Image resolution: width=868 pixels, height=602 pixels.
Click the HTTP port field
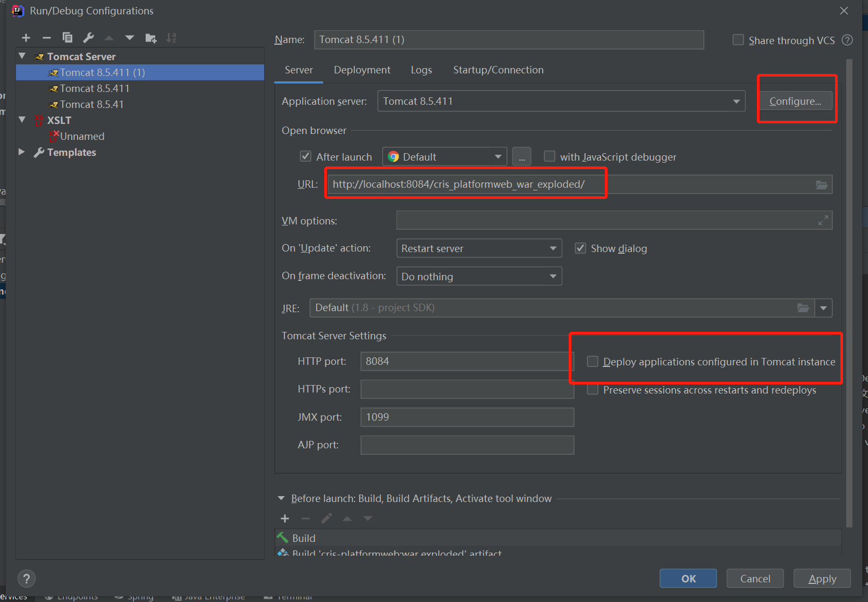click(x=467, y=362)
